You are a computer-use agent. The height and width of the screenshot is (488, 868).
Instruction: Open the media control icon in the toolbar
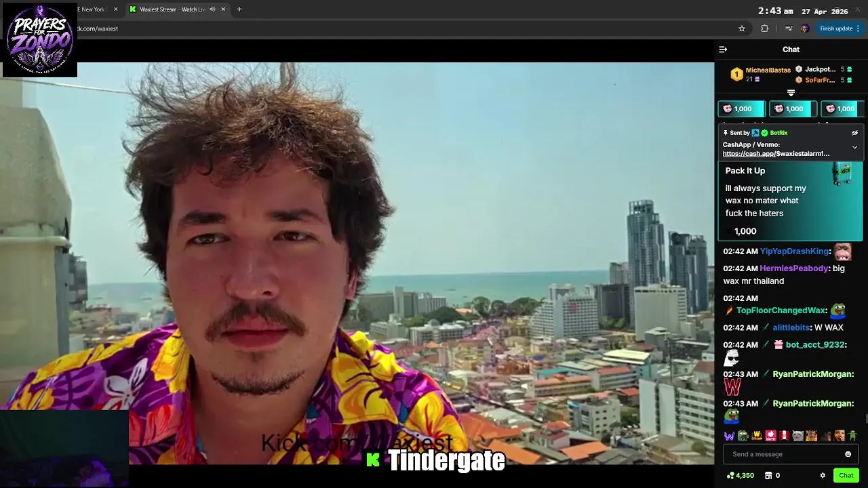(788, 28)
